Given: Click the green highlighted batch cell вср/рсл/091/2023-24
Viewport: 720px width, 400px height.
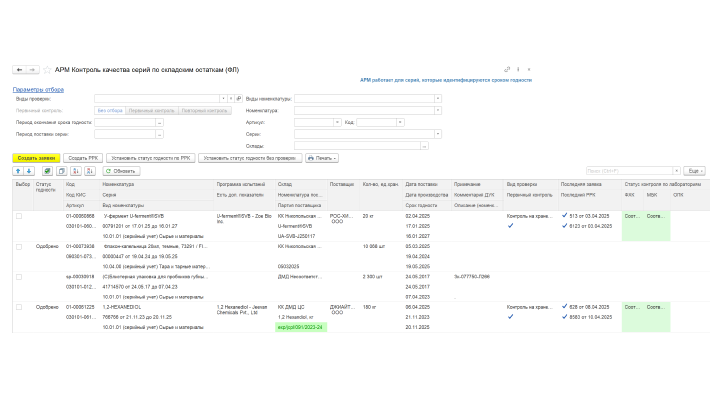Looking at the screenshot, I should point(301,327).
